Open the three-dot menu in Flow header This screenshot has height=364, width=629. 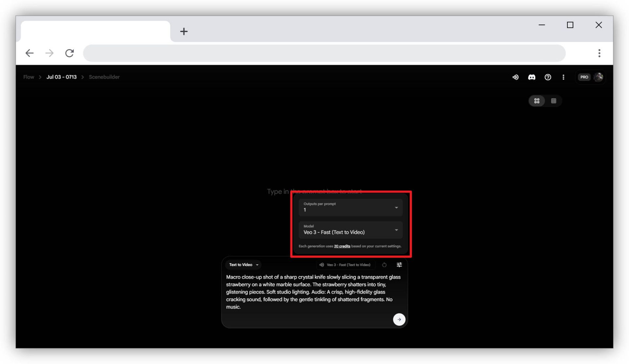563,77
